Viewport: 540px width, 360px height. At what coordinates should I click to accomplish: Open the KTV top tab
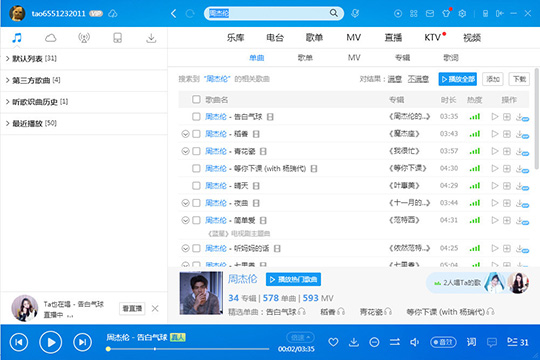coord(433,38)
